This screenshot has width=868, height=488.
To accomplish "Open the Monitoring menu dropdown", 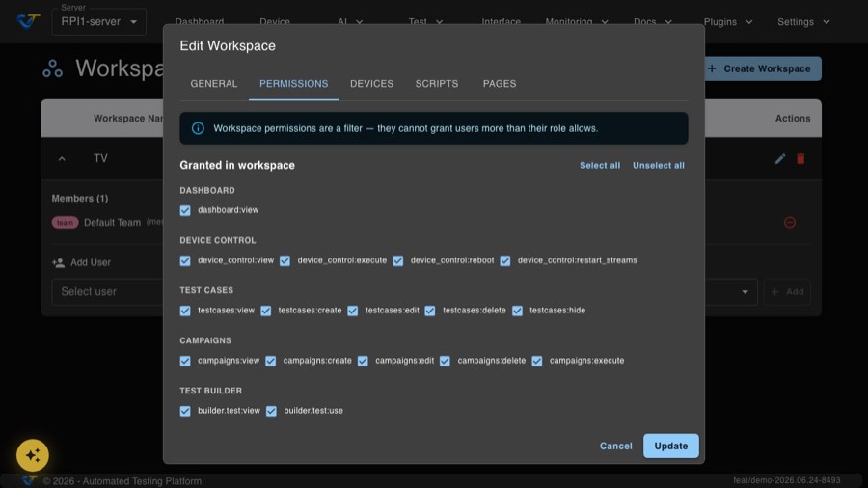I will [577, 22].
